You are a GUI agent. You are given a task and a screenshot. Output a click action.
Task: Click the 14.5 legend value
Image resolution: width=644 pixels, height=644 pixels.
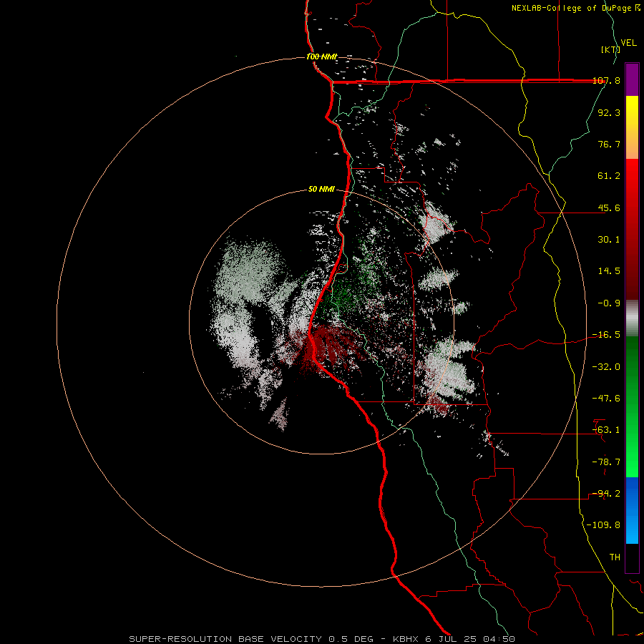click(x=609, y=271)
